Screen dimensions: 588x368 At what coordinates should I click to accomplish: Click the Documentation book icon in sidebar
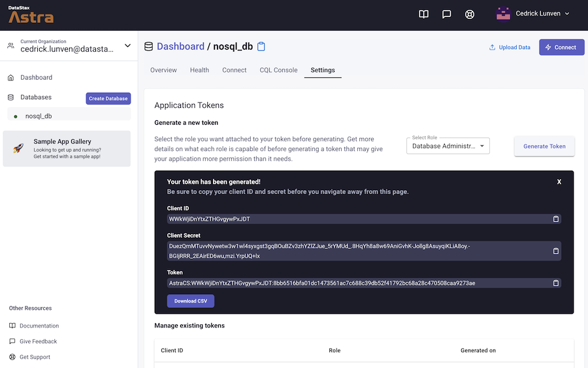point(12,326)
